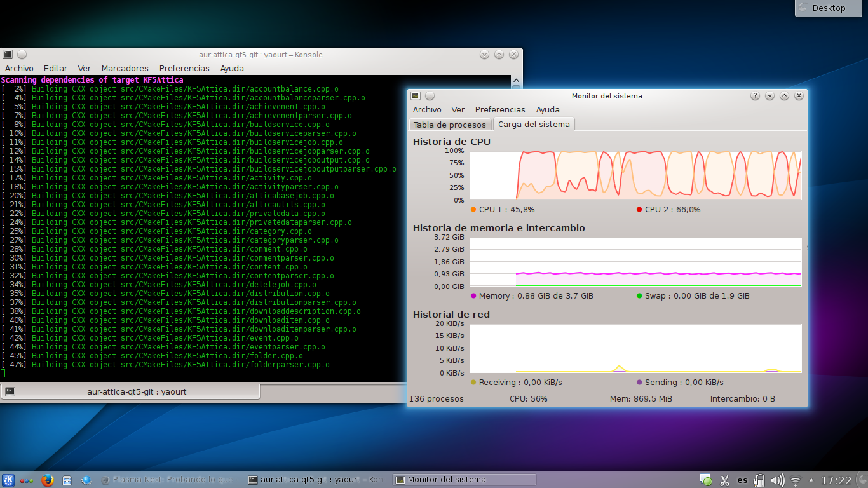Click 'Mem: 869,5 MiB' status entry
The height and width of the screenshot is (488, 868).
tap(641, 399)
